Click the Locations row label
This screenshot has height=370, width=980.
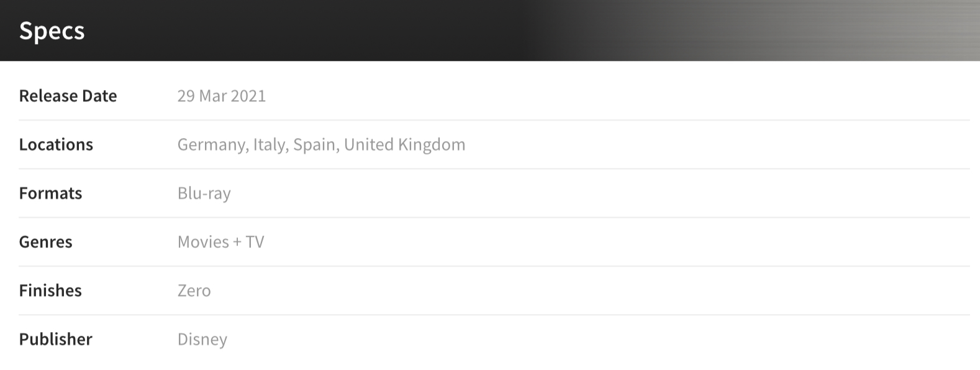click(56, 144)
